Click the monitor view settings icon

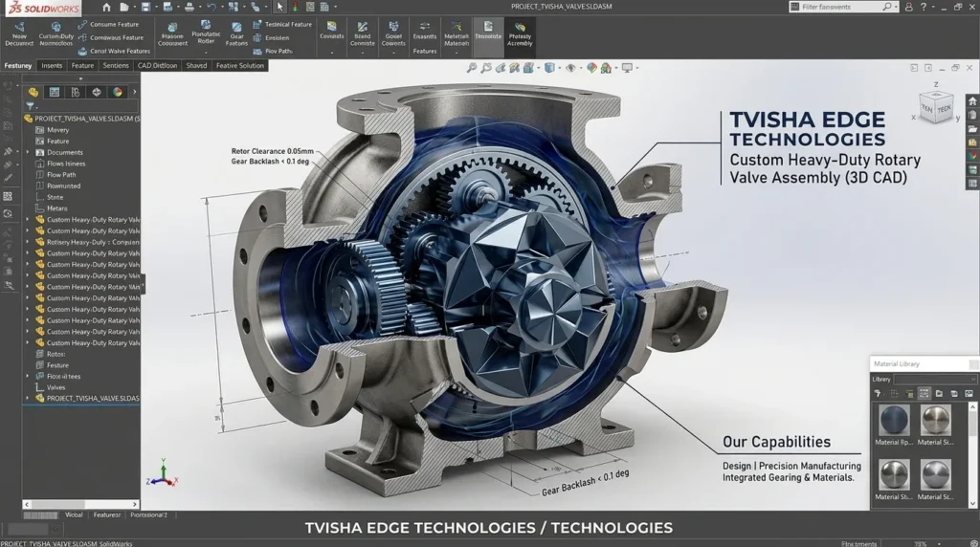(627, 68)
